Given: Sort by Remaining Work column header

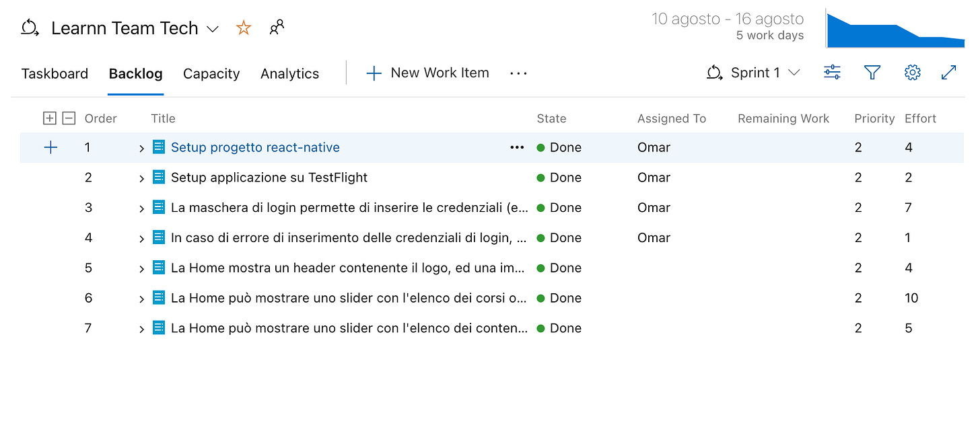Looking at the screenshot, I should click(783, 118).
